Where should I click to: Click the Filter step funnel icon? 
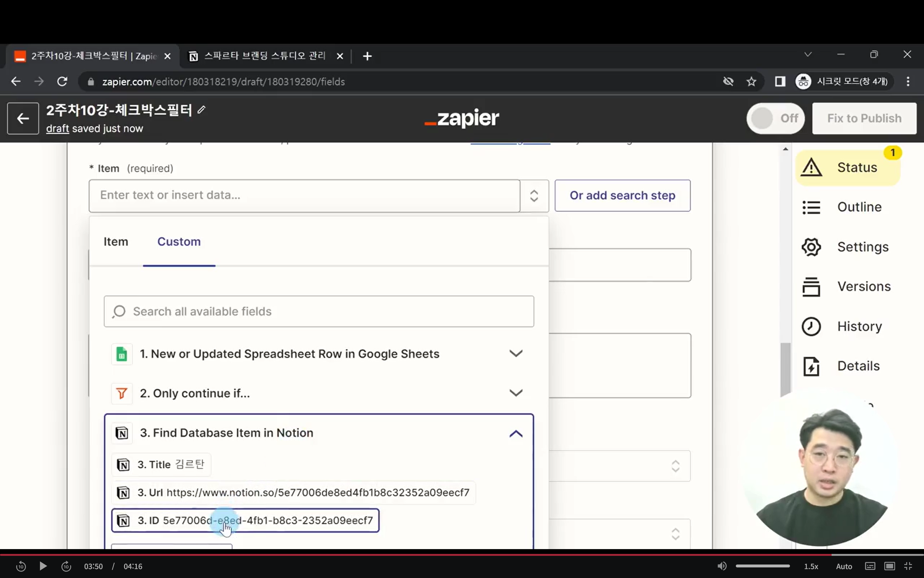(x=122, y=393)
